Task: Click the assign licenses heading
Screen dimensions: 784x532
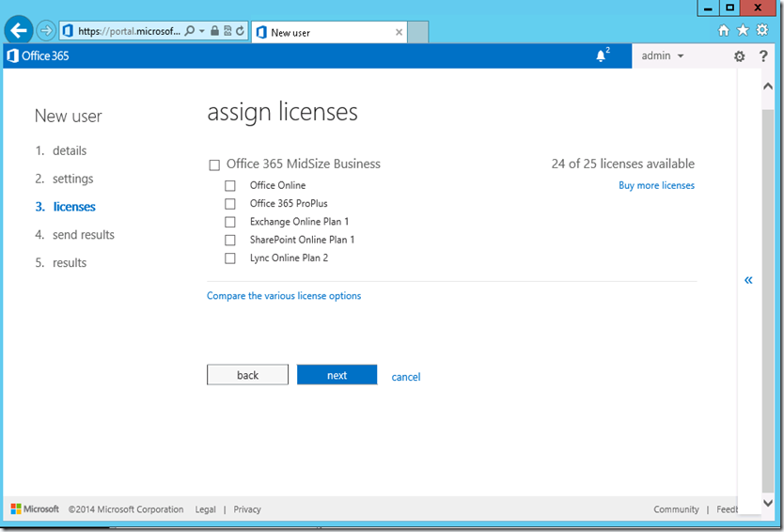Action: (283, 112)
